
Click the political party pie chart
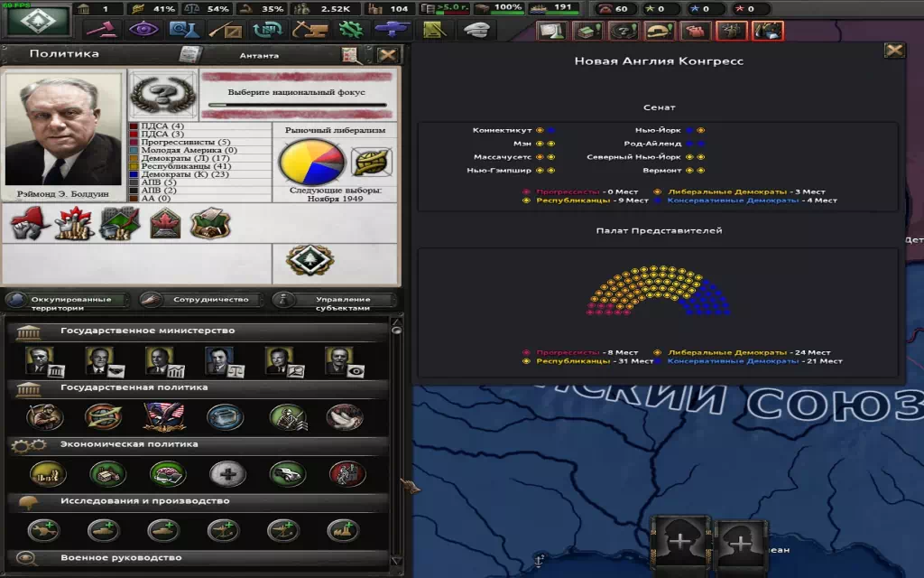pyautogui.click(x=311, y=163)
